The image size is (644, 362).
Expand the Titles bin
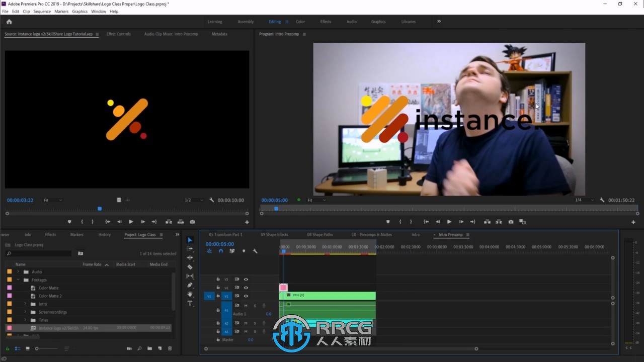coord(25,320)
